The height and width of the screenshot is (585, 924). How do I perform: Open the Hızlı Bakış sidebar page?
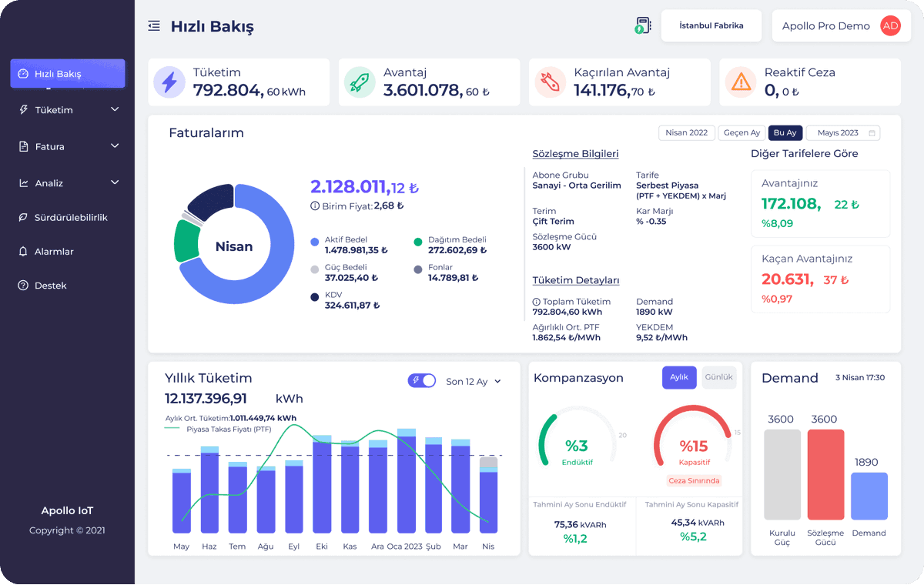[68, 74]
